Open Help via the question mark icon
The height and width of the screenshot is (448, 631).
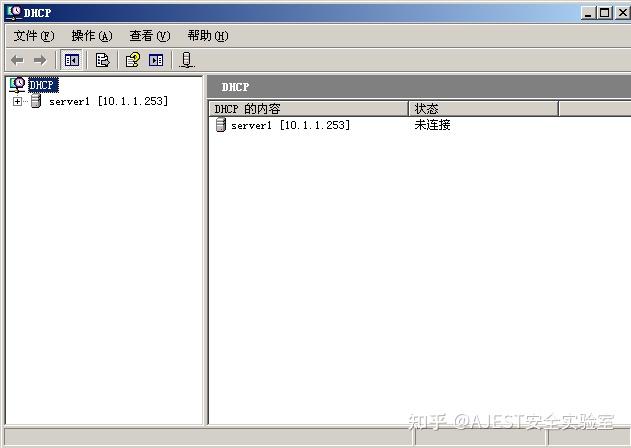pos(132,60)
